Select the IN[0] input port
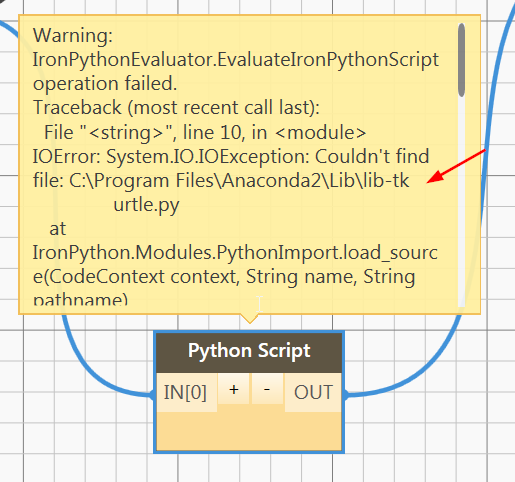The image size is (515, 482). click(186, 392)
